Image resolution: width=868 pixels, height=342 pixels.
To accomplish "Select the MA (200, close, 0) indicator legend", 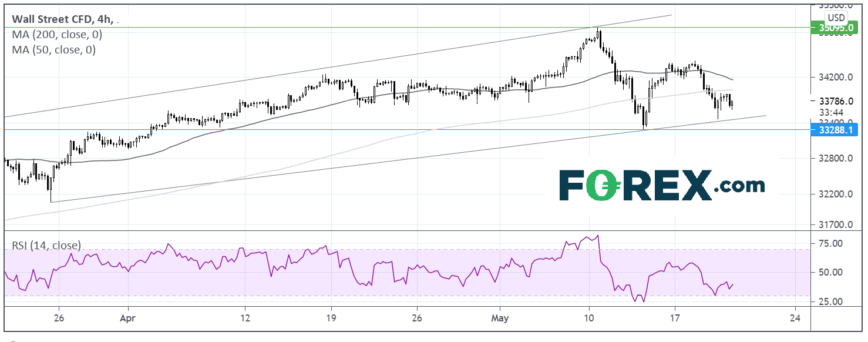I will click(x=57, y=35).
